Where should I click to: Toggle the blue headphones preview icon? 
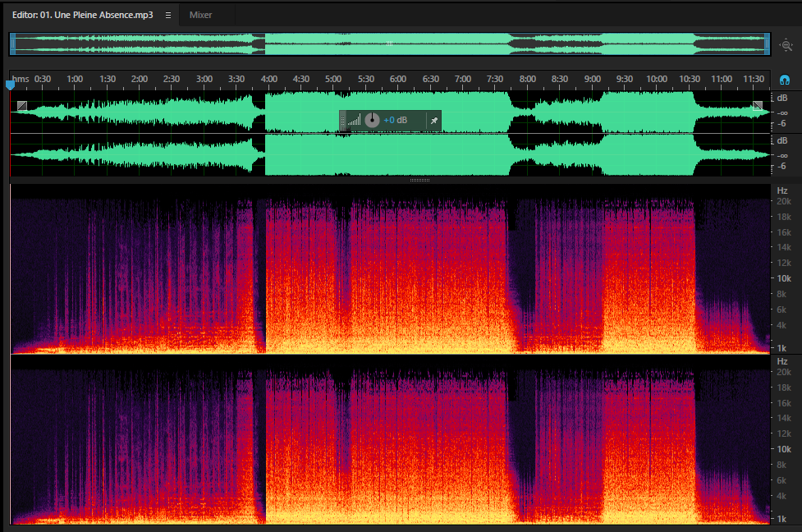pyautogui.click(x=784, y=80)
